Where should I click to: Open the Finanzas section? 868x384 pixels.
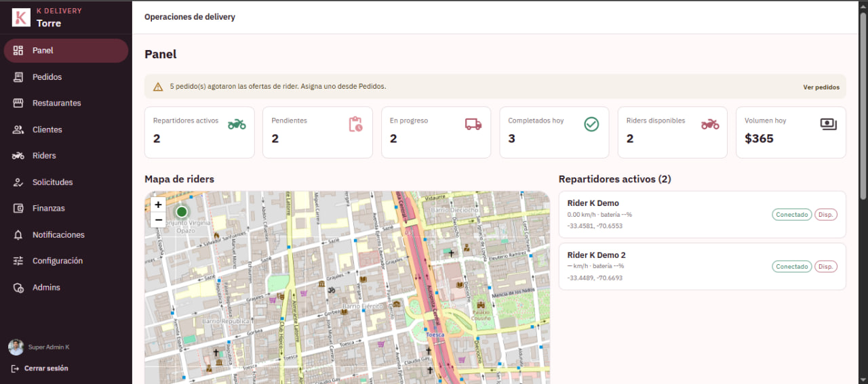66,209
